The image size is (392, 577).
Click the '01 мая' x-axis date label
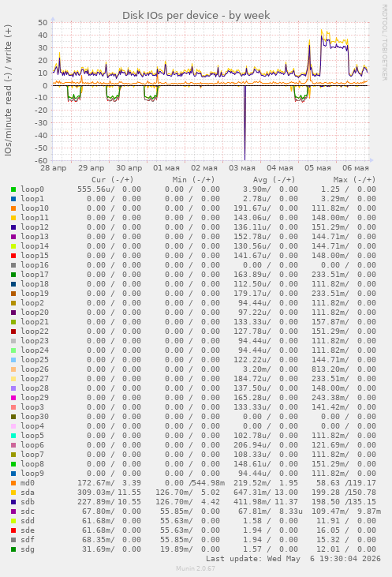click(x=166, y=168)
